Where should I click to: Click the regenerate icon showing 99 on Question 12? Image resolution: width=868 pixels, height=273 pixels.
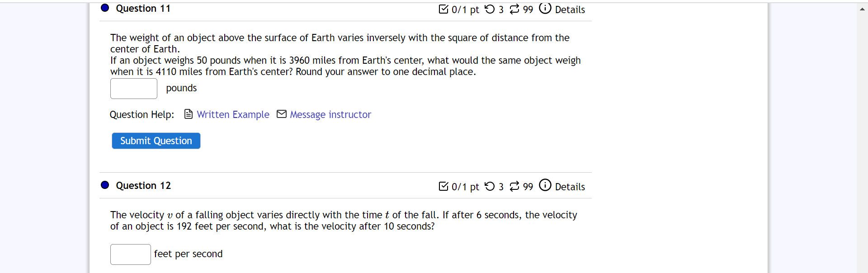(514, 186)
